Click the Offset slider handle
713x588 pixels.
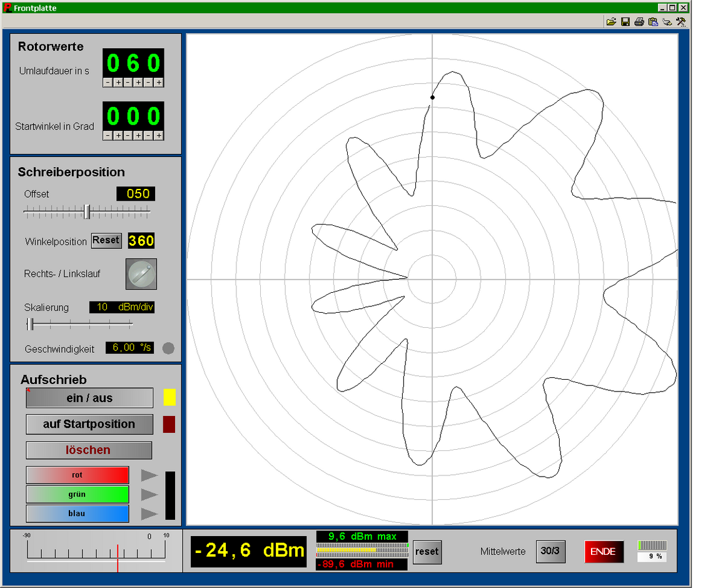[87, 211]
